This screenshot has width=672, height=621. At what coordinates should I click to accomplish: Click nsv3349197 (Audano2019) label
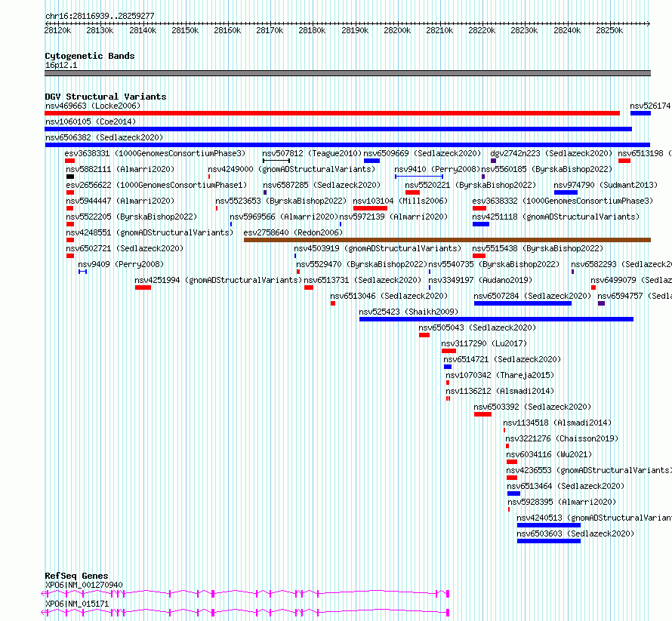click(x=480, y=280)
